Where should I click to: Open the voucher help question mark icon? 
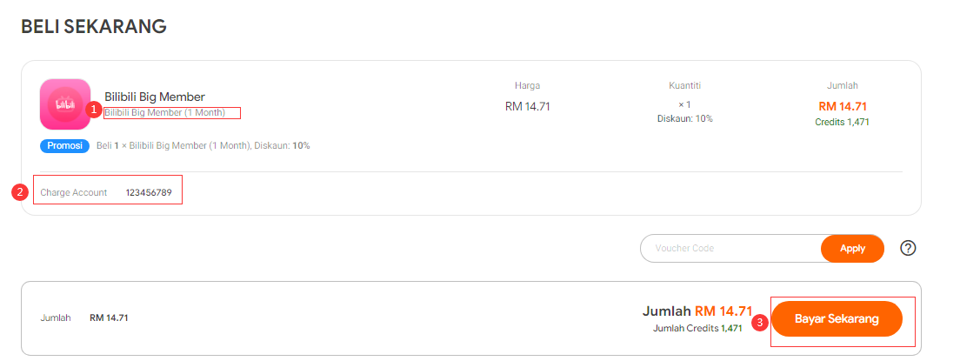point(908,249)
